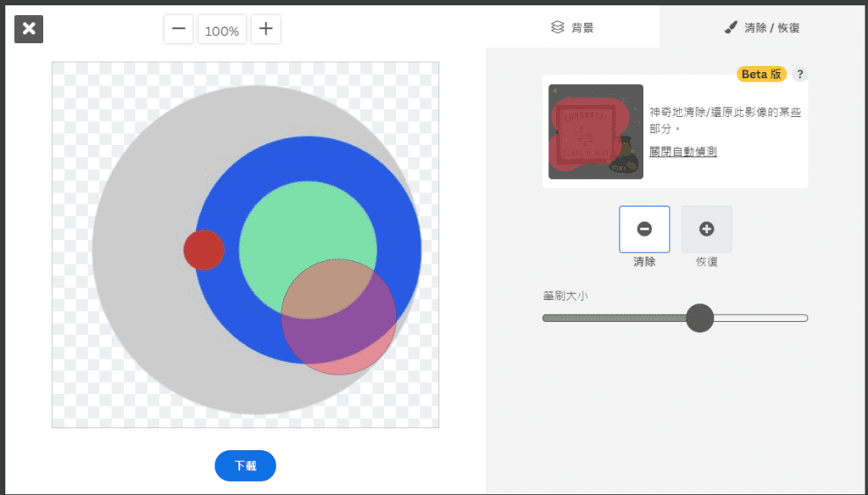Click the small red circle on canvas
Image resolution: width=868 pixels, height=495 pixels.
point(203,250)
